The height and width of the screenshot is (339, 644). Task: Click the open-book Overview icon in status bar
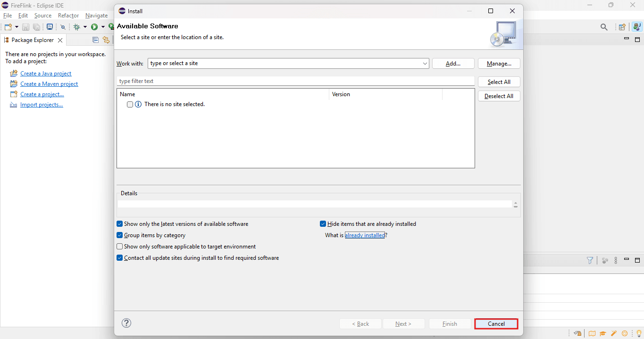[x=592, y=334]
